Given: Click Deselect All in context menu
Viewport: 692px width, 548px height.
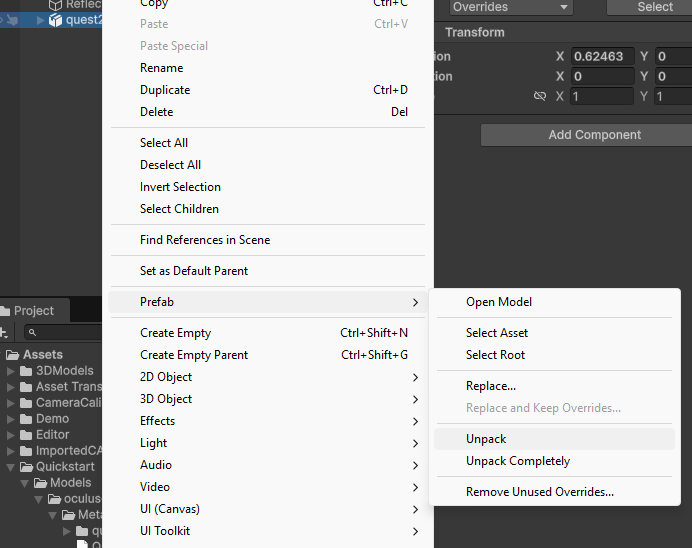Looking at the screenshot, I should click(268, 165).
